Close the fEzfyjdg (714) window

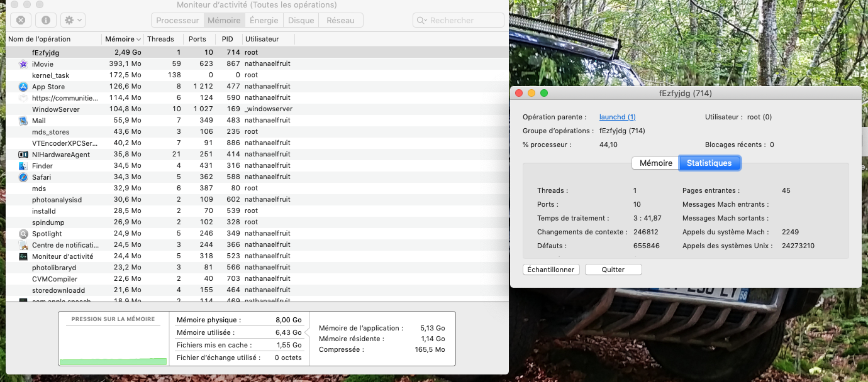(519, 93)
